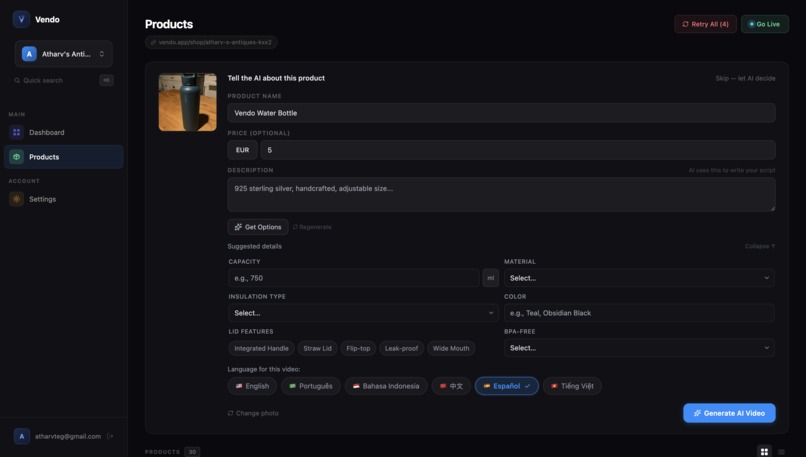Click the Retry All (4) button

click(705, 24)
